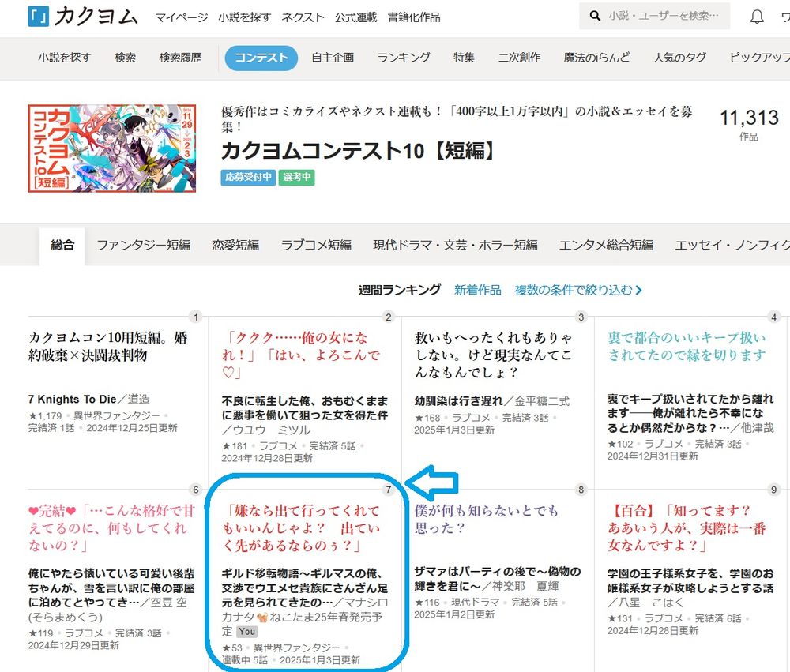
Task: Open 二次創作 in the sub navigation
Action: pyautogui.click(x=520, y=58)
